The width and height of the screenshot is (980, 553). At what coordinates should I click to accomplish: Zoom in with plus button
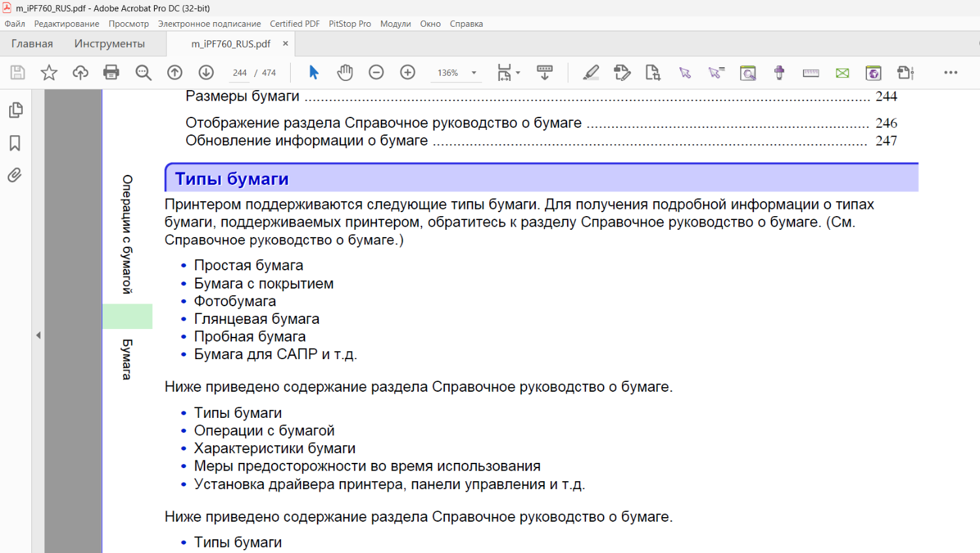click(x=408, y=72)
